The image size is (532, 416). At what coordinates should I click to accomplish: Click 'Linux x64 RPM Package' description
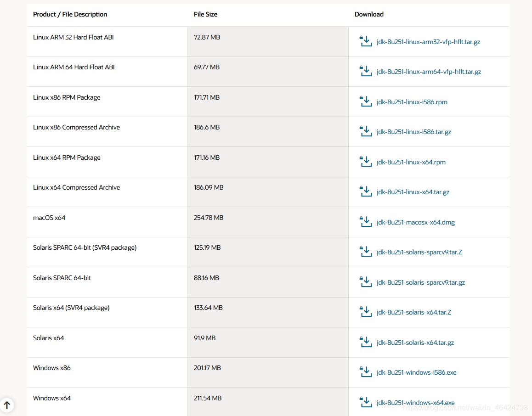[67, 157]
